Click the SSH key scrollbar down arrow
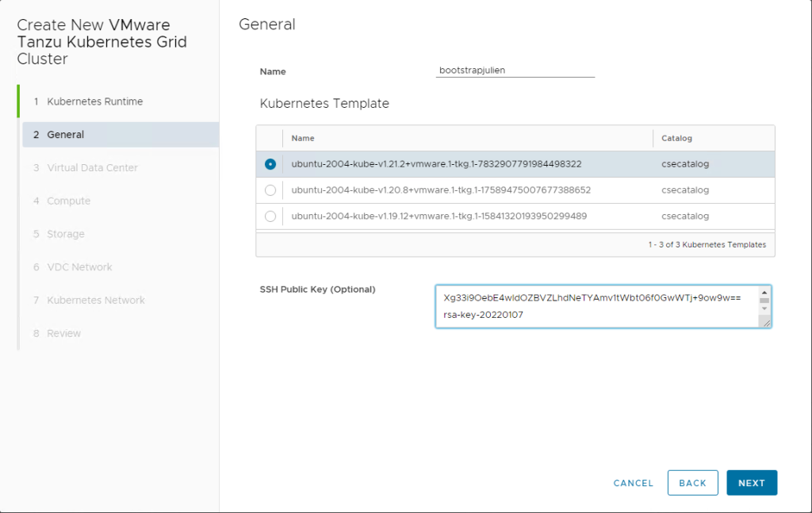 pyautogui.click(x=764, y=309)
